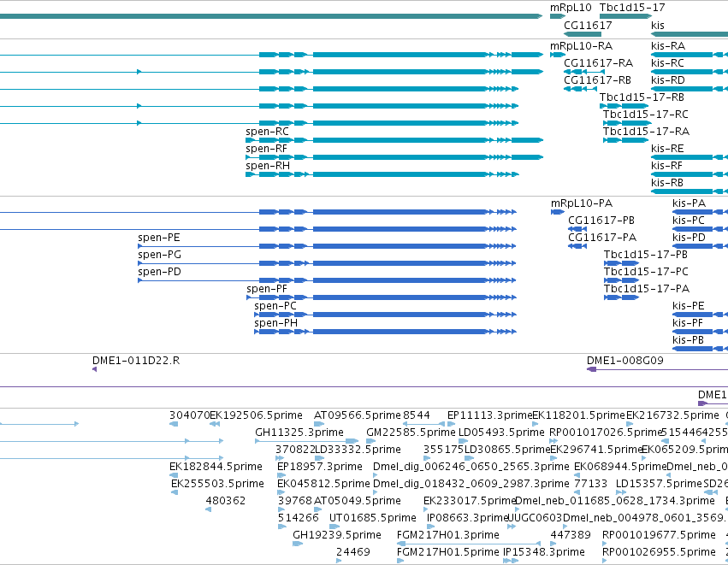This screenshot has height=565, width=728.
Task: Click the mRpL10-RA transcript label
Action: (581, 46)
